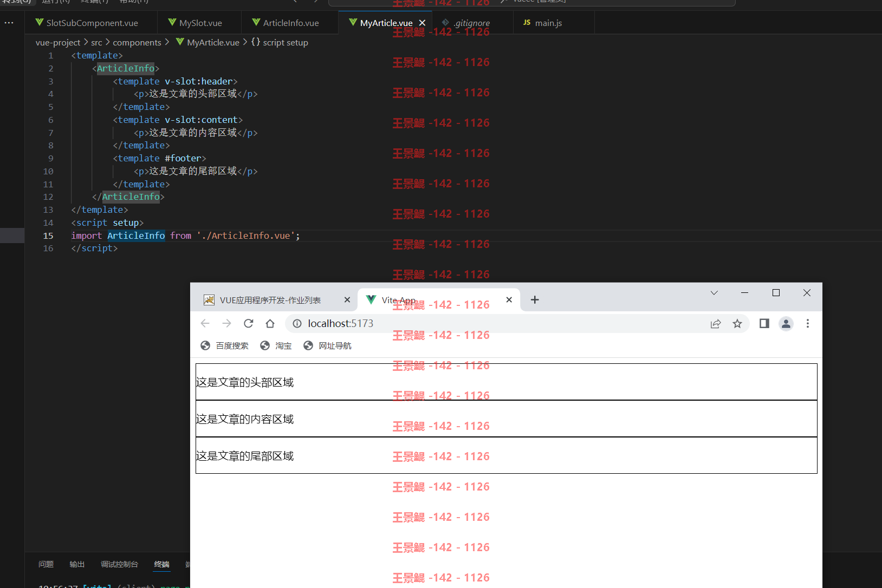Viewport: 882px width, 588px height.
Task: Toggle the browser side panel
Action: tap(764, 323)
